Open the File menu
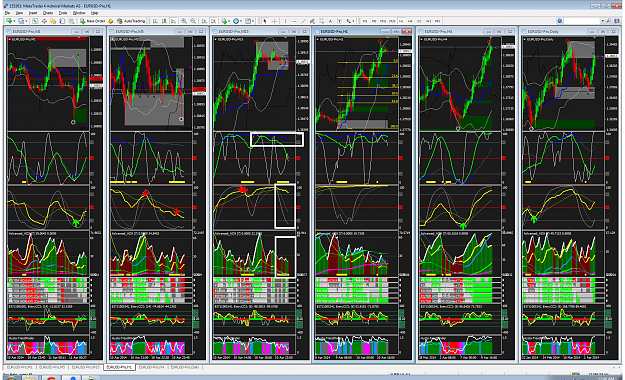The height and width of the screenshot is (380, 625). [7, 13]
